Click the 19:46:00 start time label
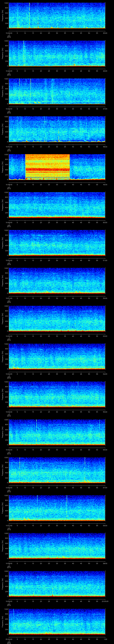114x644 pixels. tap(9, 109)
